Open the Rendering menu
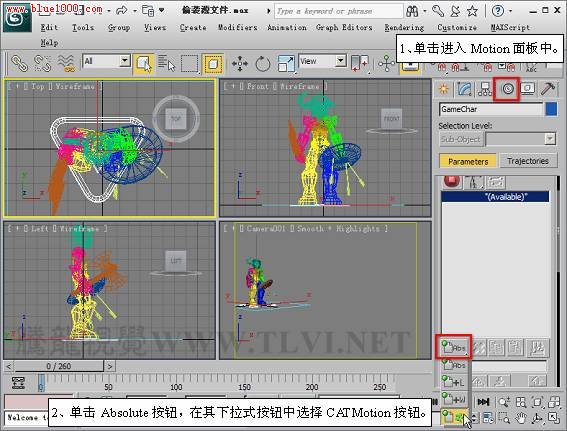 coord(404,27)
